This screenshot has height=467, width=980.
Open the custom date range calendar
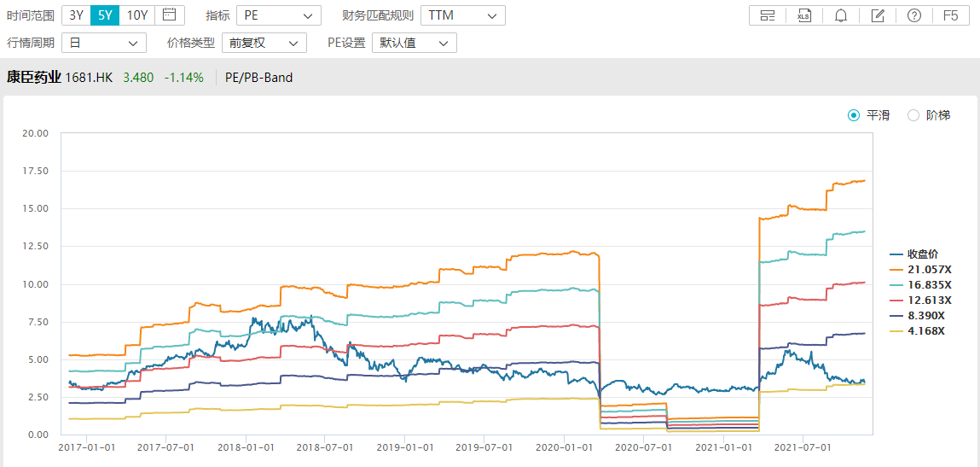[x=170, y=15]
